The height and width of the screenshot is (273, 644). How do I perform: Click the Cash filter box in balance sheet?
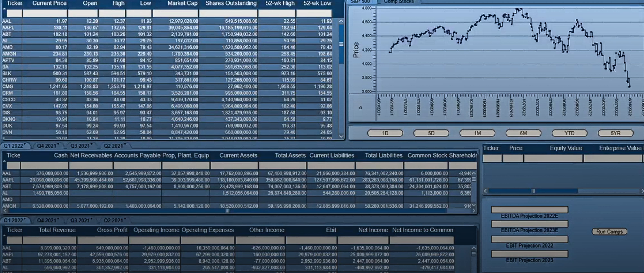44,165
